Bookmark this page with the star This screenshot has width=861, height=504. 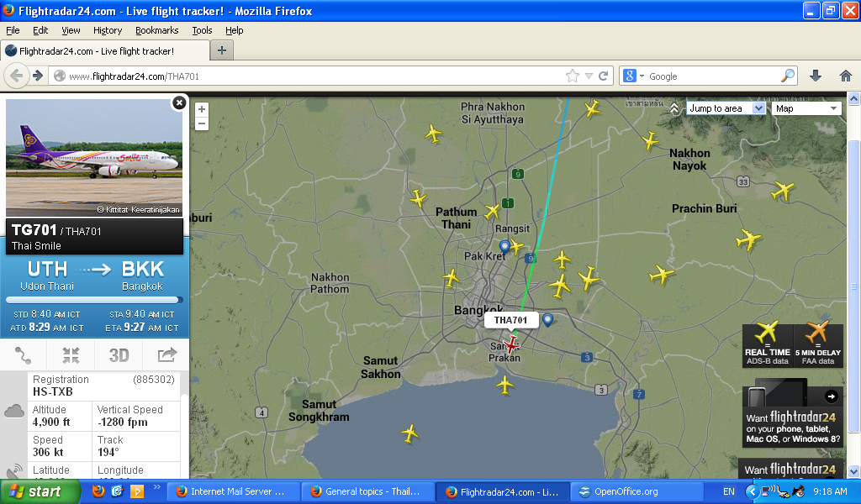(x=572, y=76)
